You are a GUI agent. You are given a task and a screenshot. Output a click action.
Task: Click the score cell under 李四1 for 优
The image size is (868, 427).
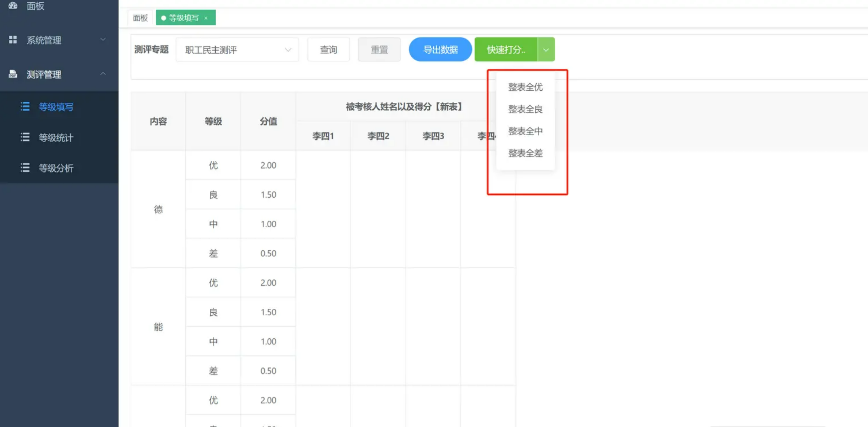(323, 165)
